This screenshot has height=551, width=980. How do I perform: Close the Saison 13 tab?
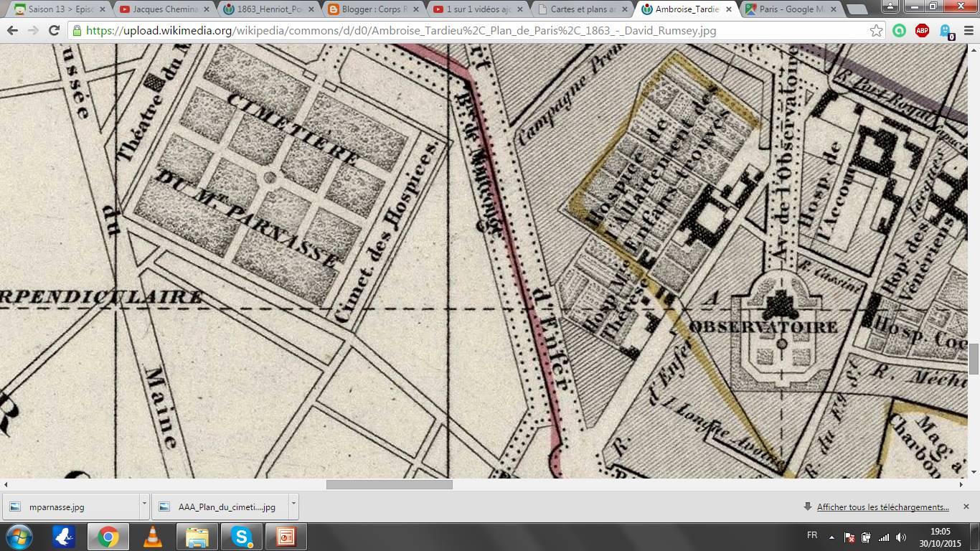[x=103, y=9]
